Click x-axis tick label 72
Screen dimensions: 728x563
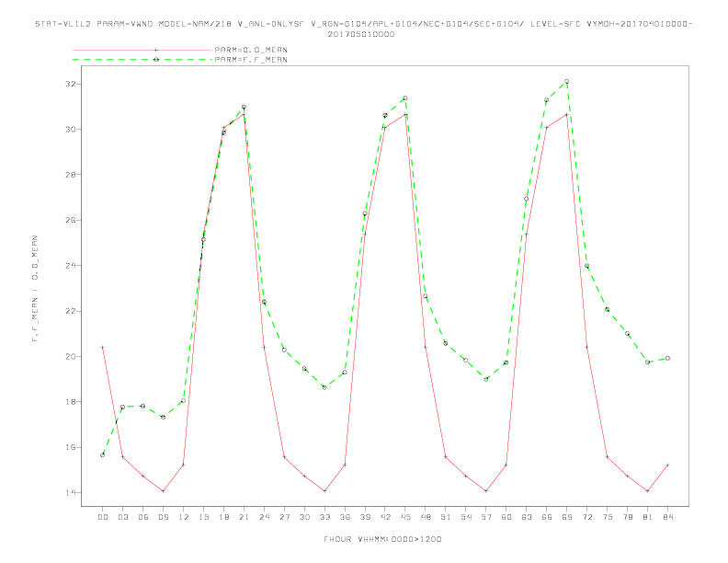pyautogui.click(x=586, y=517)
